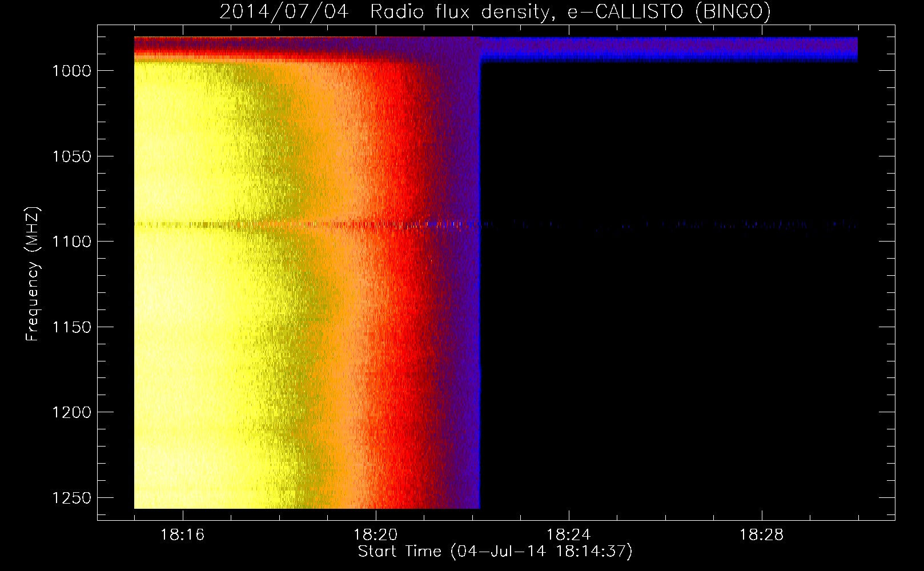This screenshot has height=571, width=924.
Task: Click the 1000 frequency tick label
Action: [71, 71]
